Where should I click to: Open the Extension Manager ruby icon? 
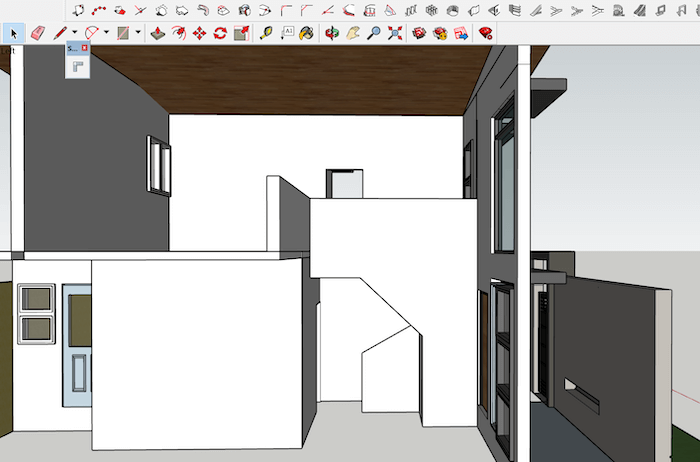coord(486,33)
